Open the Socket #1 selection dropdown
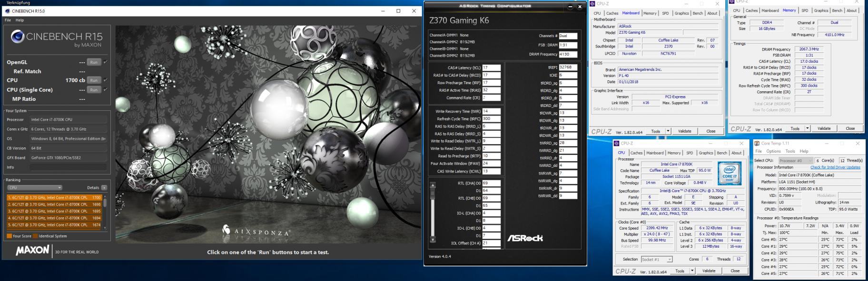This screenshot has width=868, height=281. 657,259
